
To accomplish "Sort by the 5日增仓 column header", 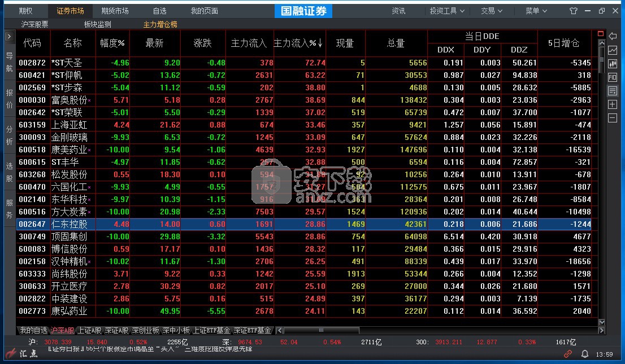I will point(563,43).
